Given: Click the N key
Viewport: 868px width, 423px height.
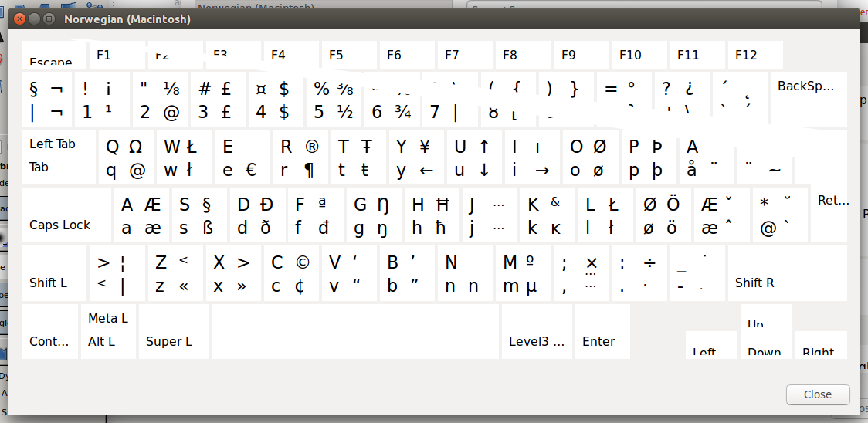Looking at the screenshot, I should tap(466, 273).
